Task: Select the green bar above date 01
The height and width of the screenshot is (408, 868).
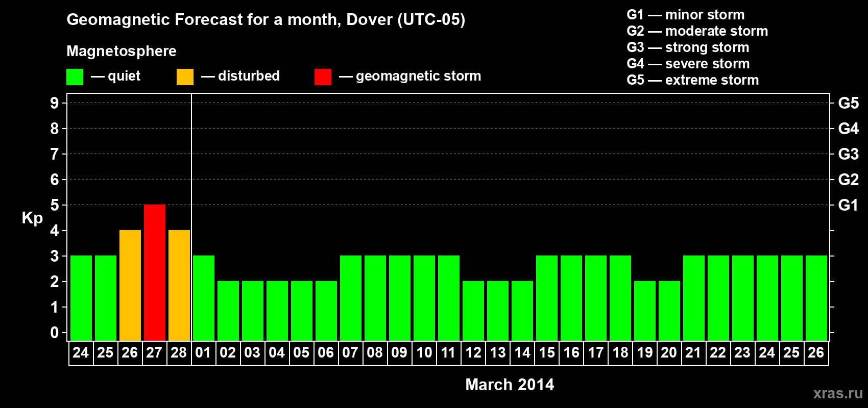Action: [204, 298]
